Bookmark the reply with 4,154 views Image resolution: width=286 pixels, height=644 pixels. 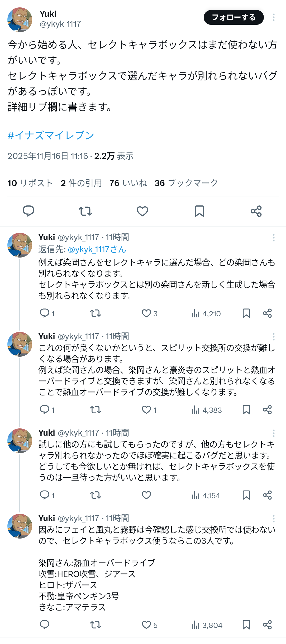pos(246,495)
